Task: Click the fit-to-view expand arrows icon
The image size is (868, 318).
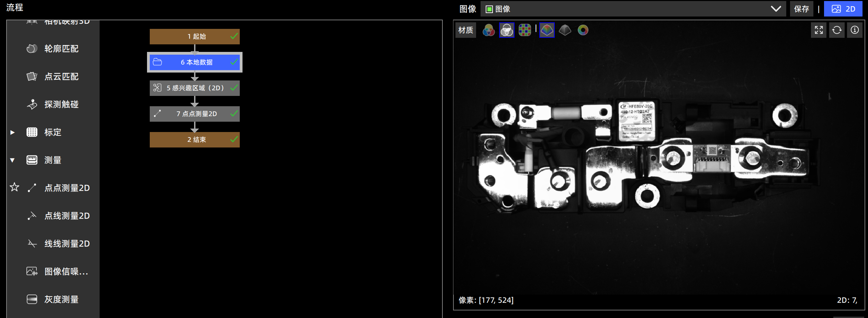Action: tap(819, 30)
